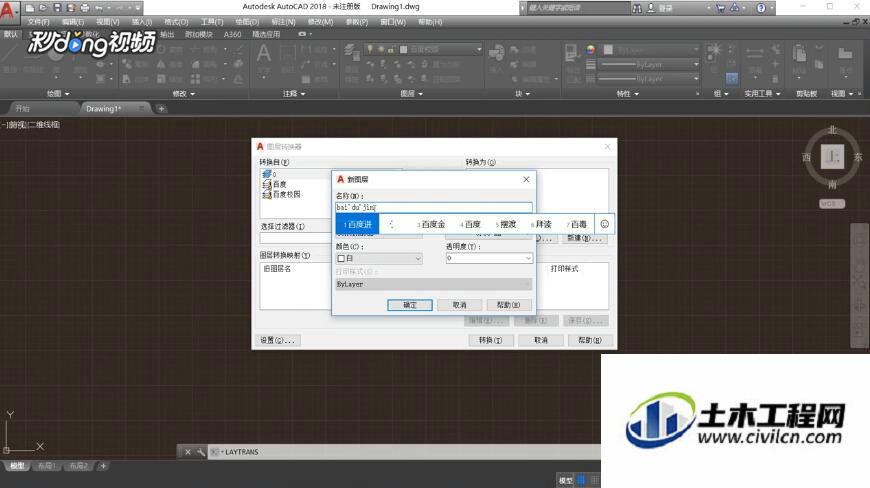
Task: Click the command line customize wrench icon
Action: [201, 452]
